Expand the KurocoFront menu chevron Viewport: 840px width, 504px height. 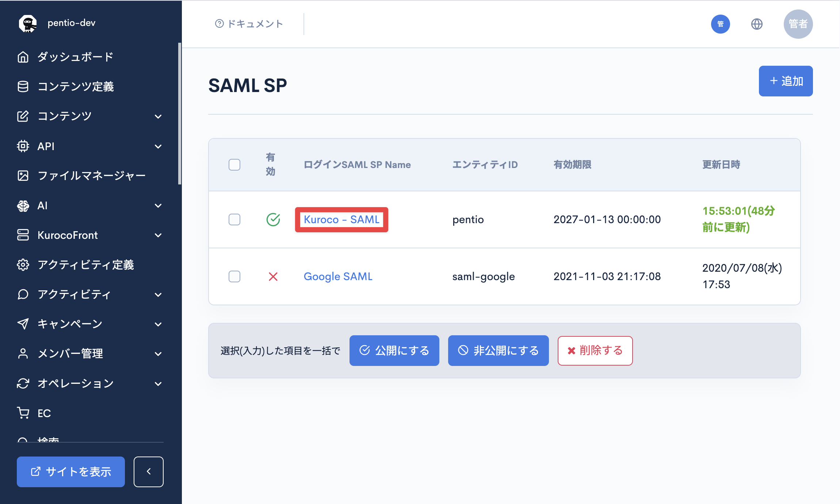point(158,235)
